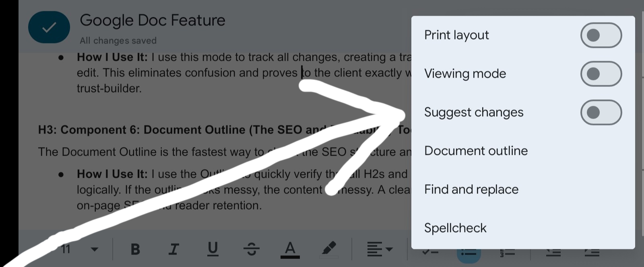Tap the H3: Component 6 heading text

click(225, 130)
